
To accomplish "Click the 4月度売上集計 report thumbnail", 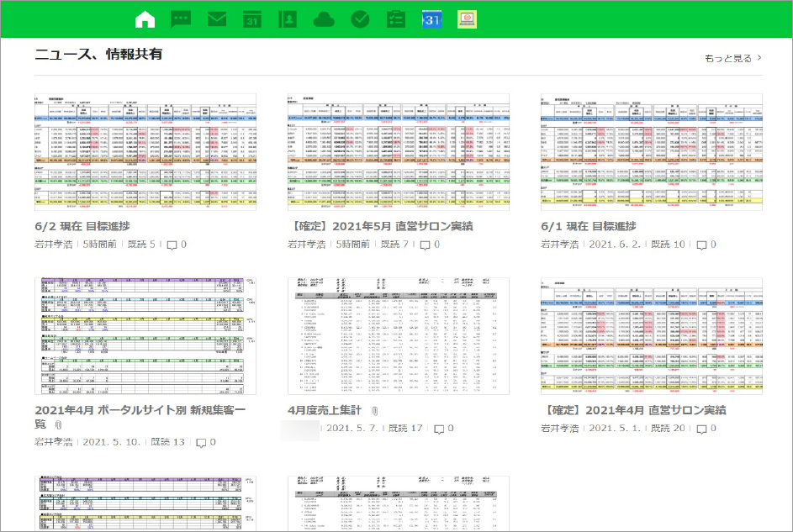I will [x=398, y=335].
